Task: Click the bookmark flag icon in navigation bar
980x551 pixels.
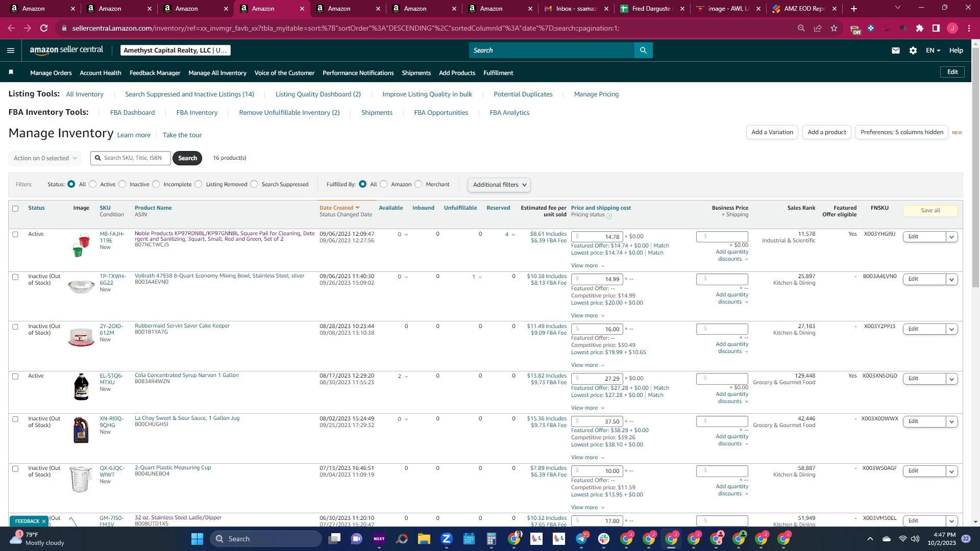Action: click(x=11, y=72)
